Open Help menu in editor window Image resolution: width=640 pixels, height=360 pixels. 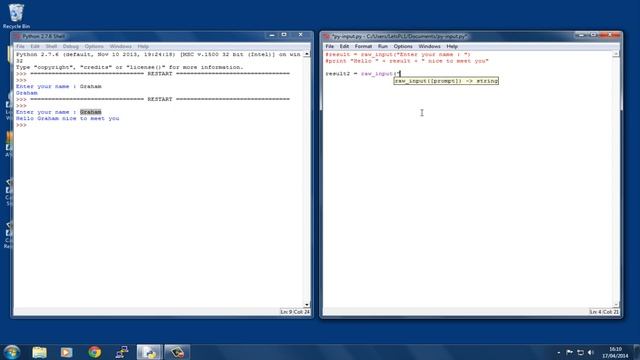point(452,47)
